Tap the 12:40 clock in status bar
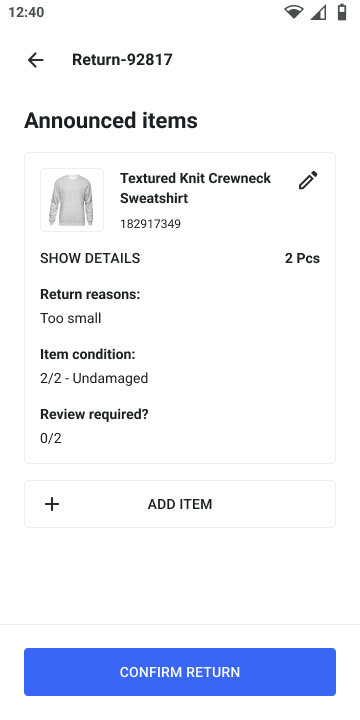Image resolution: width=360 pixels, height=720 pixels. [x=26, y=12]
